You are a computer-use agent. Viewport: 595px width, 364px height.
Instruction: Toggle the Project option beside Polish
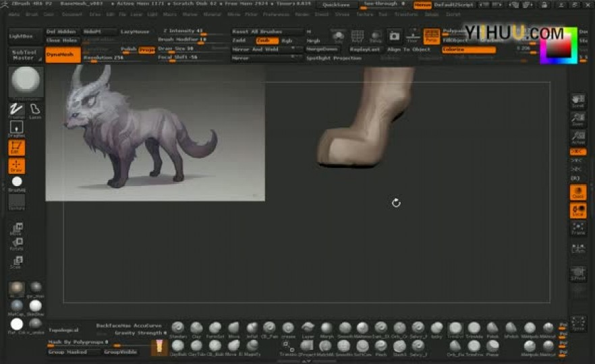pyautogui.click(x=147, y=50)
